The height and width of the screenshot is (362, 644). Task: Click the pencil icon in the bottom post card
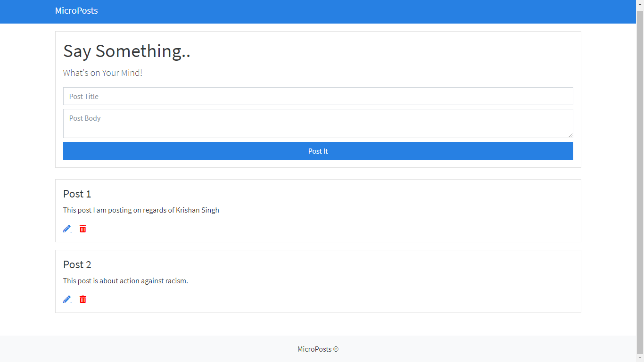click(66, 299)
